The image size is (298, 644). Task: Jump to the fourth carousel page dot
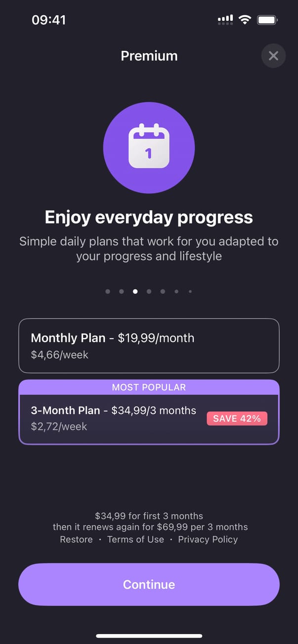(x=149, y=292)
